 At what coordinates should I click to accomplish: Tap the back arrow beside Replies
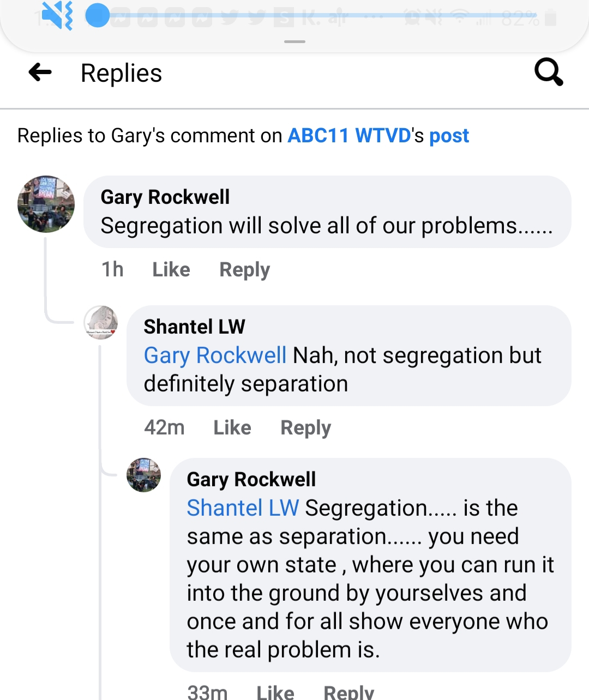coord(40,72)
